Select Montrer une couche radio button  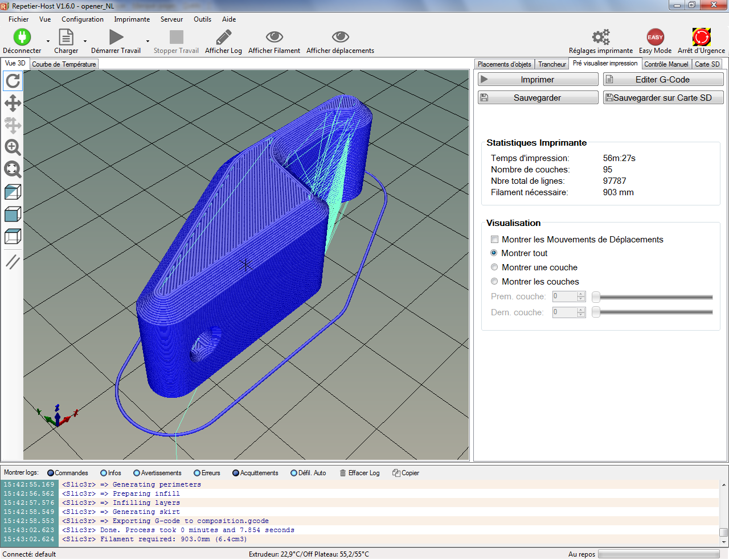[494, 267]
